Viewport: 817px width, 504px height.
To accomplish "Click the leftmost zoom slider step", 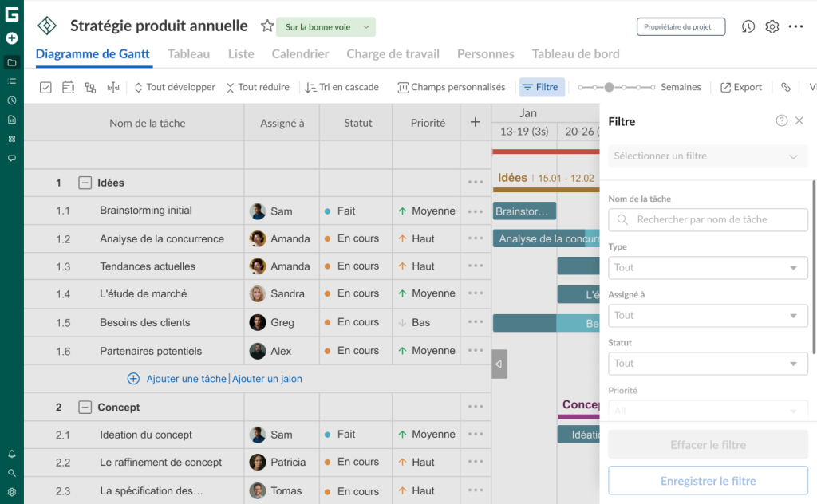I will [x=581, y=88].
